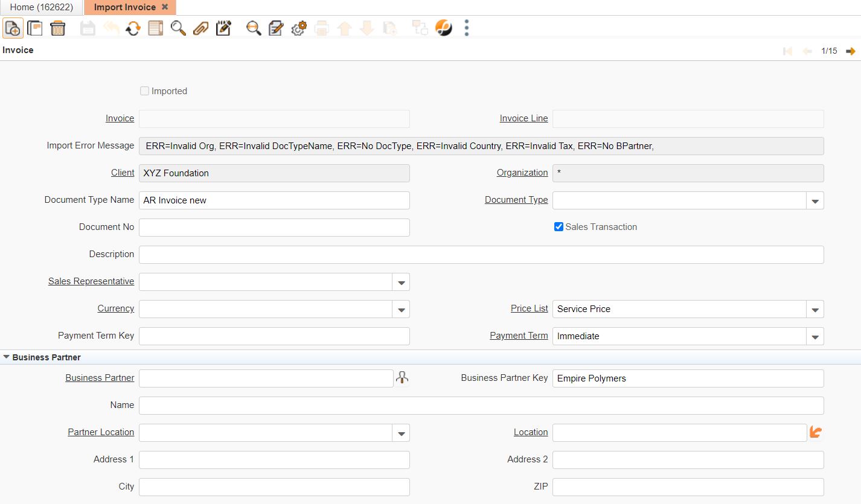Click the Currency label link
Screen dimensions: 861x504
tap(116, 308)
